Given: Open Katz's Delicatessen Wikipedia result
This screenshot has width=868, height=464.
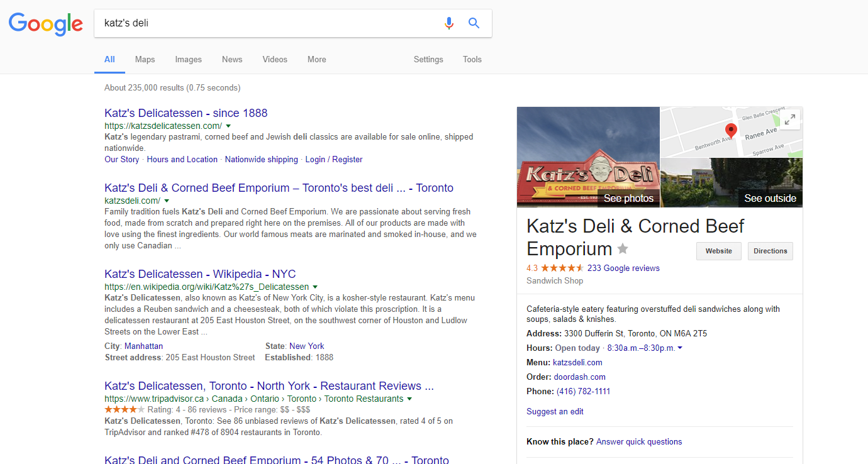Looking at the screenshot, I should pos(200,274).
